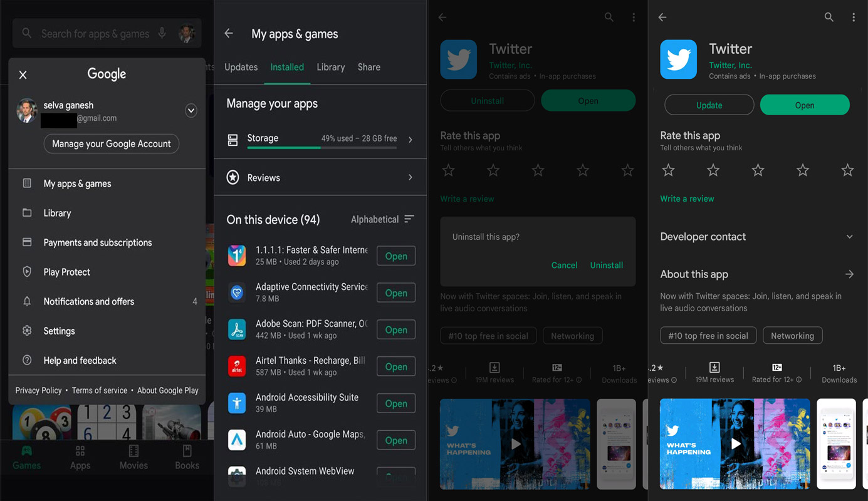Click Open beside the Update button
Viewport: 868px width, 501px height.
click(x=805, y=105)
